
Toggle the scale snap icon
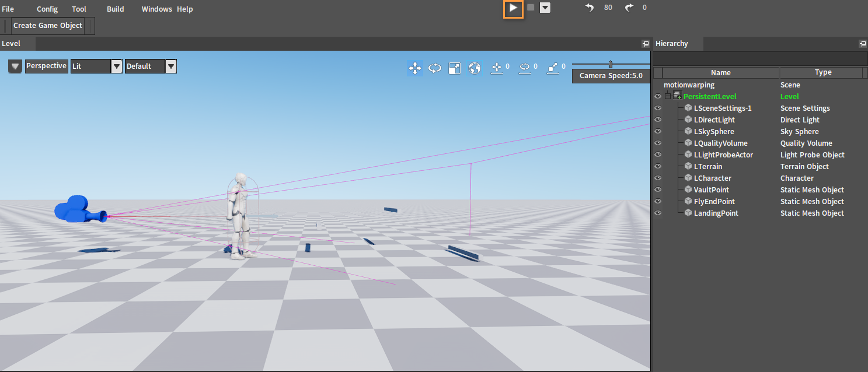(553, 68)
